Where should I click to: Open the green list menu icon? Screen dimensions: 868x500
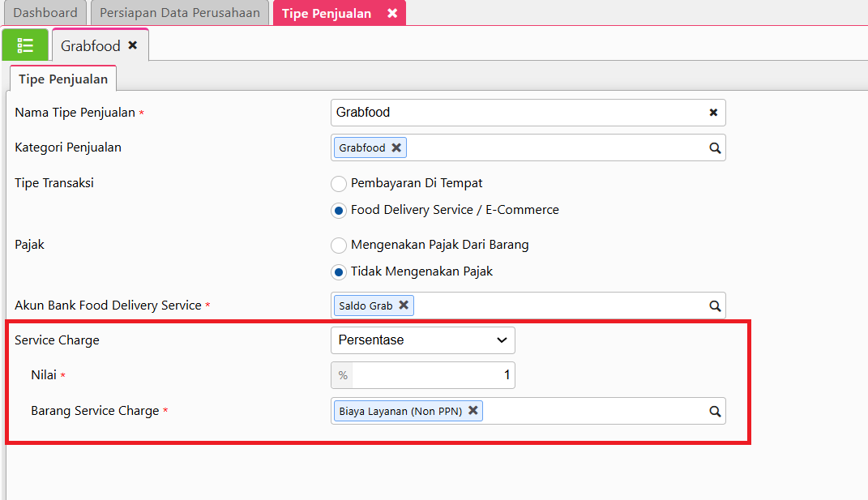25,45
